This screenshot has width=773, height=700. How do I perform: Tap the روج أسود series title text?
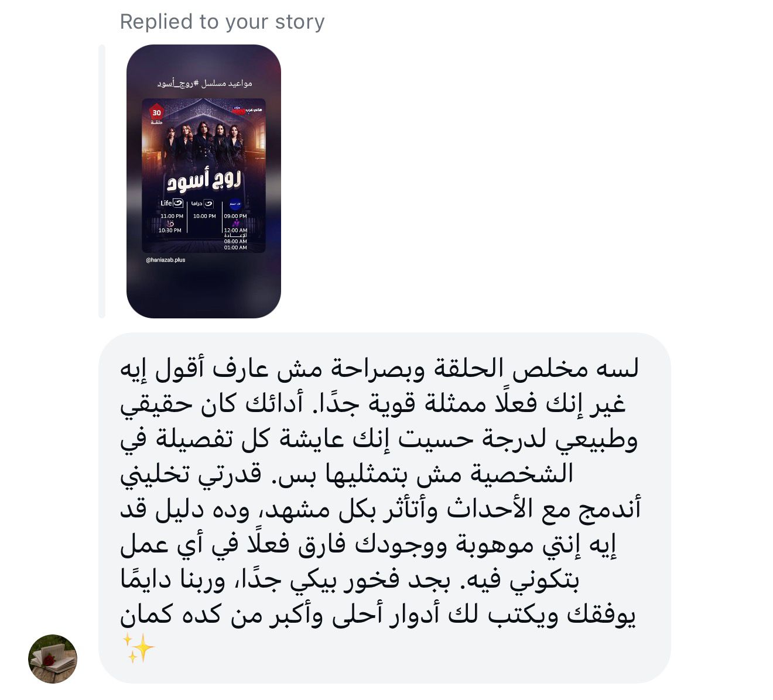[x=204, y=180]
